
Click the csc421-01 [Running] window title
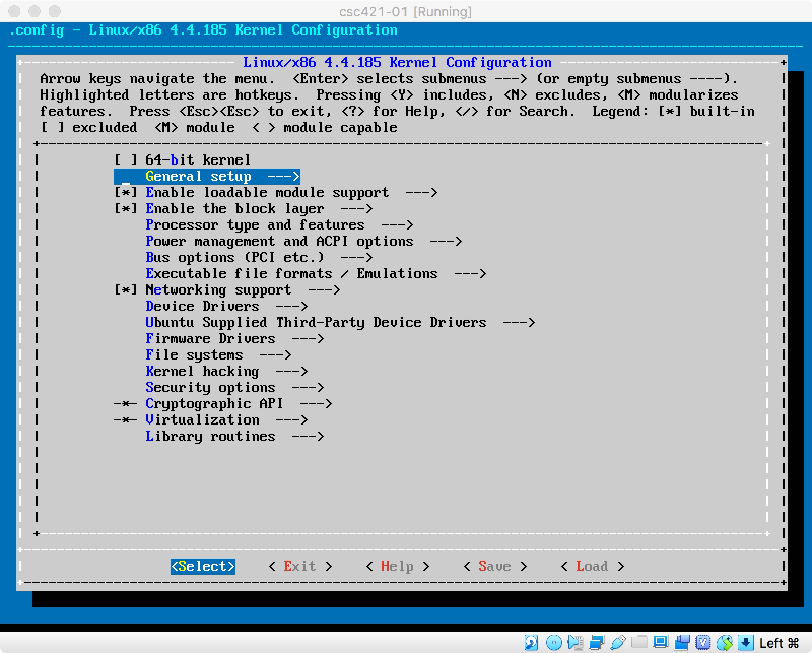(x=405, y=11)
